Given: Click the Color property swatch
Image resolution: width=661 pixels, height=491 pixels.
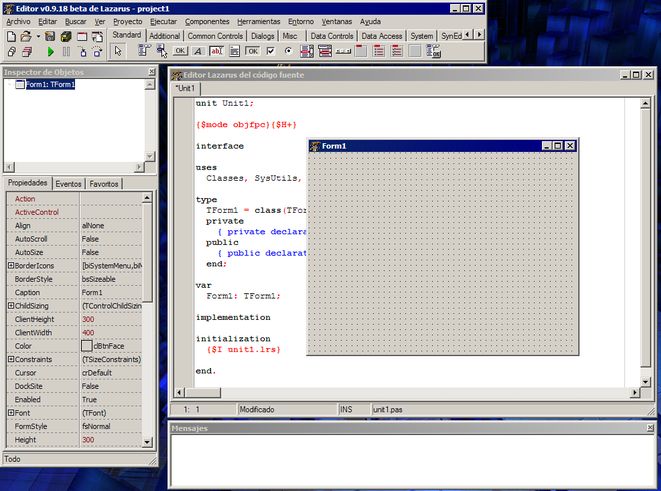Looking at the screenshot, I should click(86, 346).
